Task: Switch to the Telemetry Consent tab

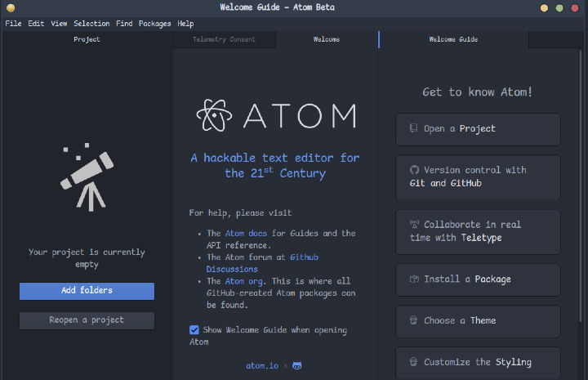Action: click(224, 39)
